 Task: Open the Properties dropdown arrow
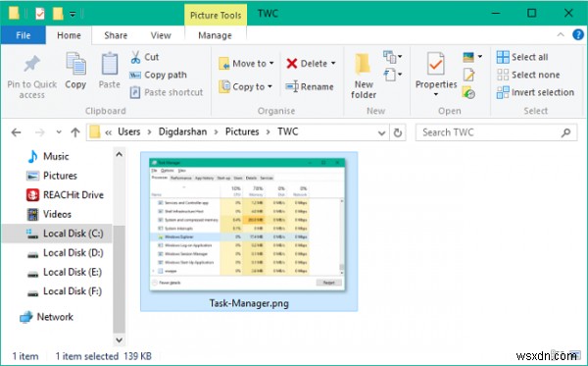pyautogui.click(x=436, y=94)
